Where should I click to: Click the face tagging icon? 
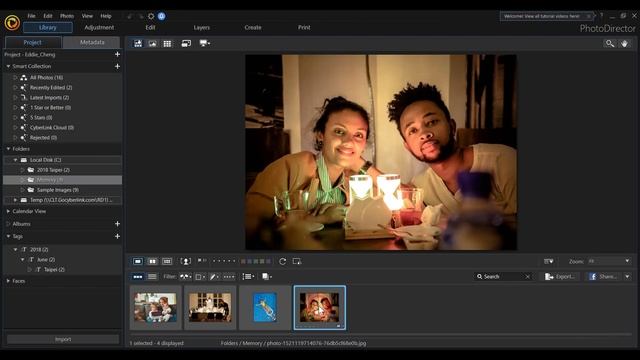tap(186, 261)
